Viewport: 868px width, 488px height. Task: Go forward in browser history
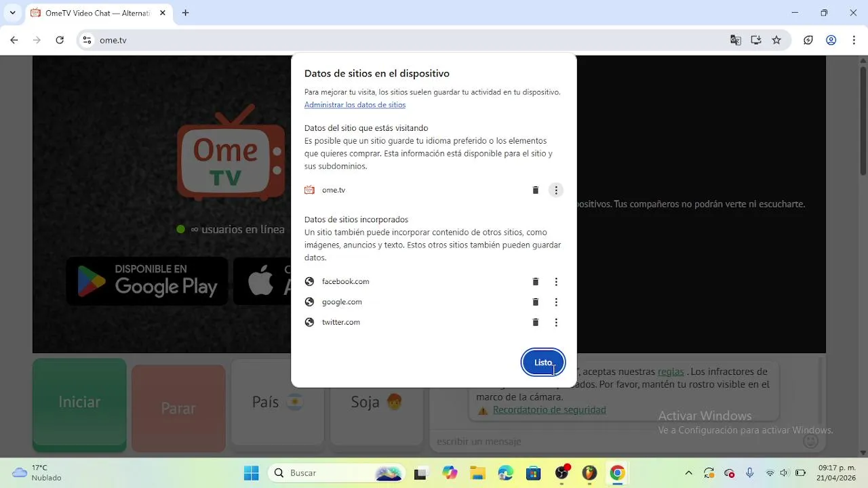point(37,40)
